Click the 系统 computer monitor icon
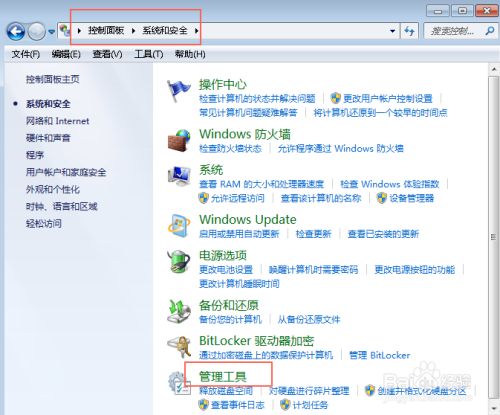Viewport: 500px width, 415px height. point(179,177)
